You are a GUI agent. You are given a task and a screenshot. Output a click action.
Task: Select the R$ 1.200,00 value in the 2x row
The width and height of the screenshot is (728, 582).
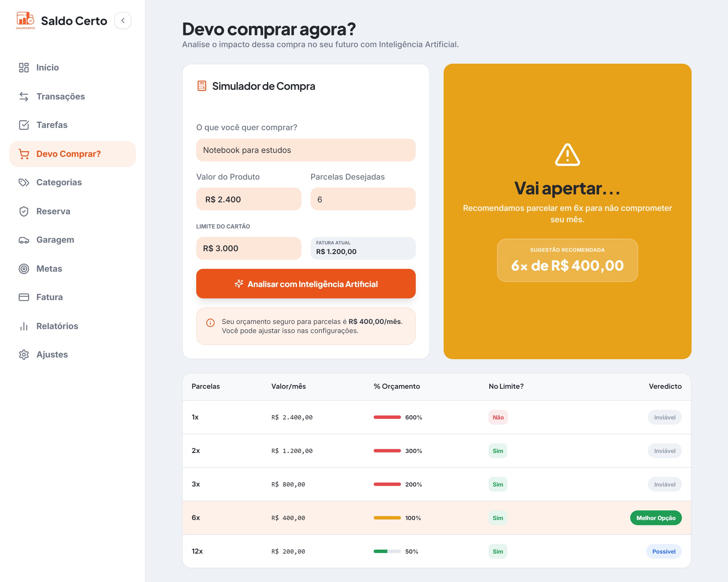292,451
